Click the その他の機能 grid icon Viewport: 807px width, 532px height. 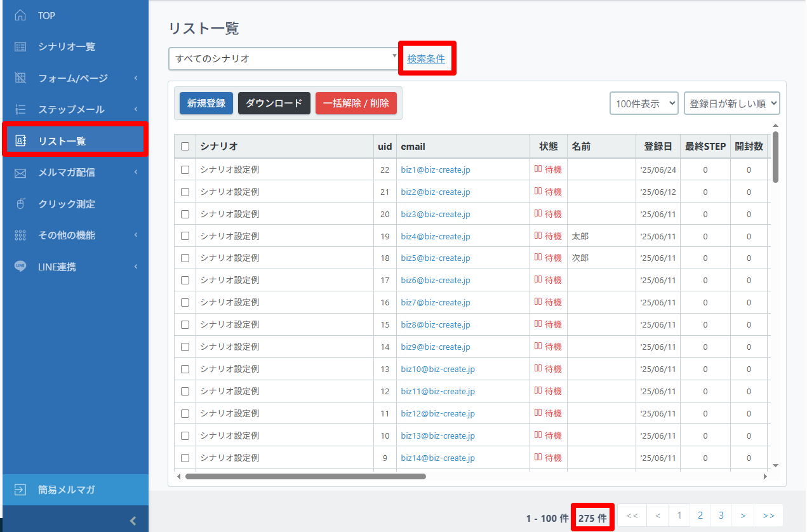(x=20, y=235)
